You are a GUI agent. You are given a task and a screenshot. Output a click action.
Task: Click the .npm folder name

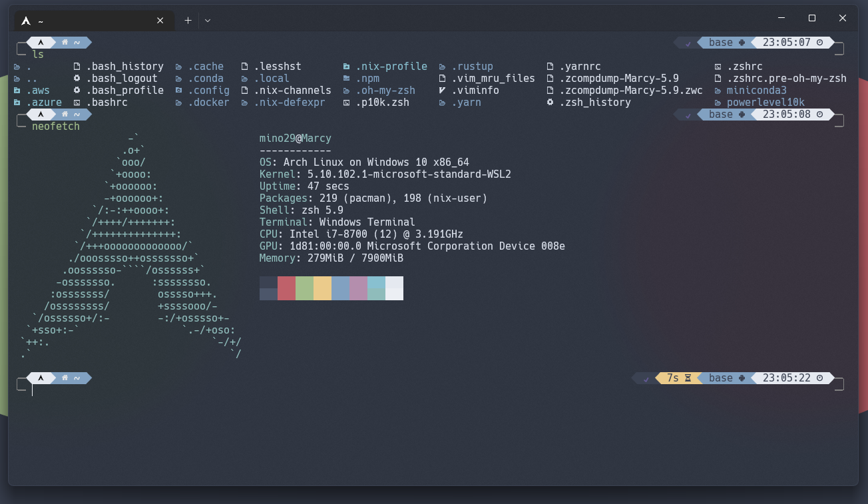(x=367, y=79)
